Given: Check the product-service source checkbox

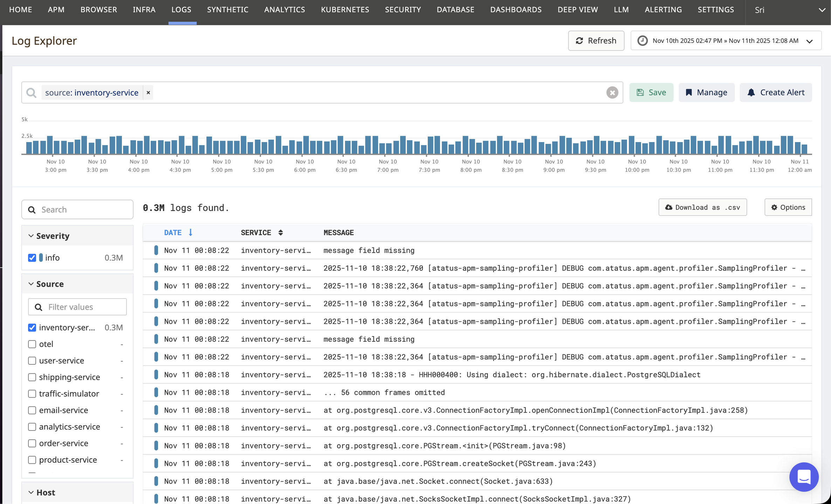Looking at the screenshot, I should pyautogui.click(x=32, y=460).
